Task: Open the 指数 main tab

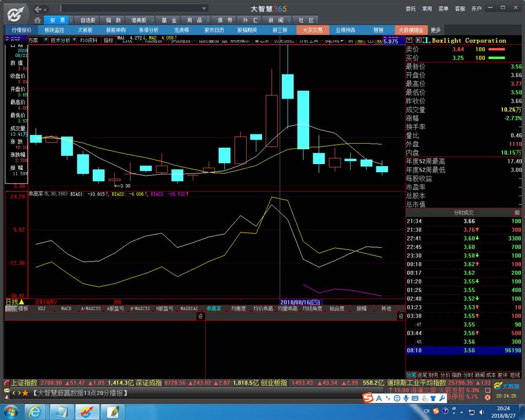Action: point(113,21)
